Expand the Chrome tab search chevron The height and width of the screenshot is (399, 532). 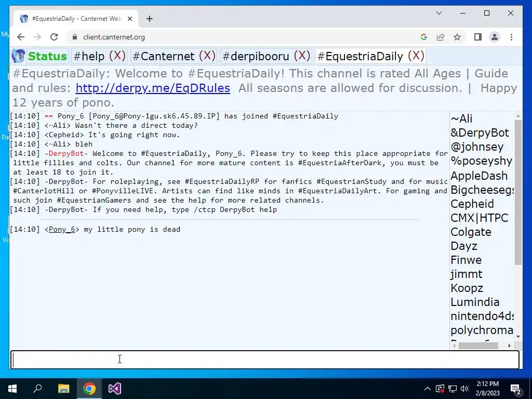point(438,13)
